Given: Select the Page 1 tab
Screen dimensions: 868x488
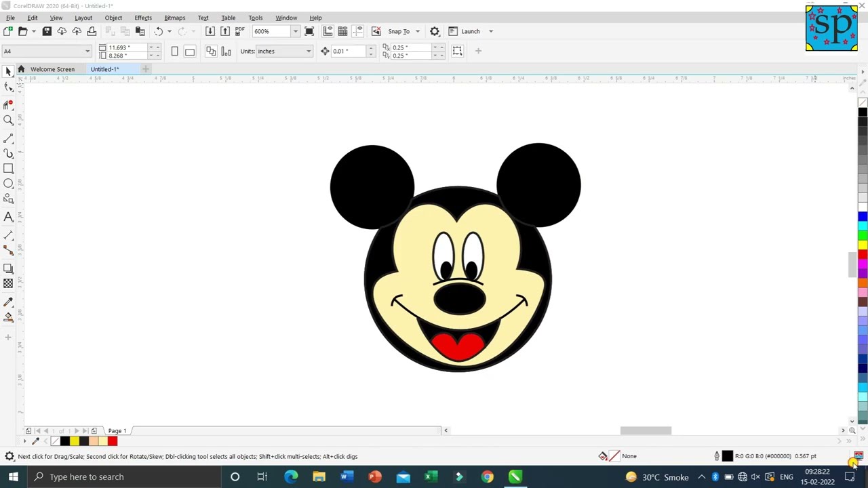Looking at the screenshot, I should (117, 431).
